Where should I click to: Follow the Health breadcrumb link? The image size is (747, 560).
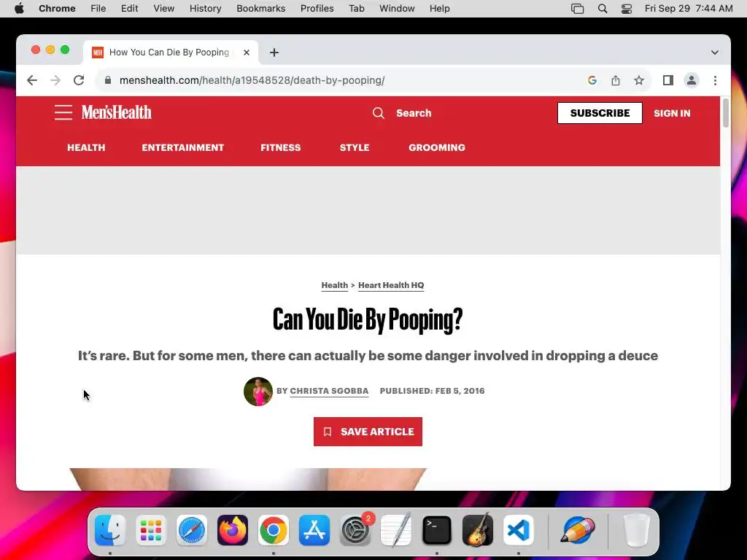(x=334, y=285)
